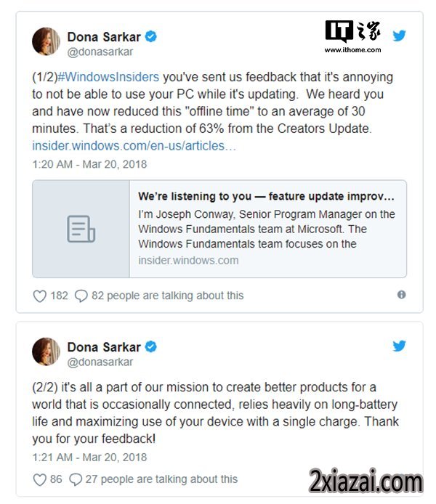Open the "We're listening to you" link card title

[x=266, y=196]
